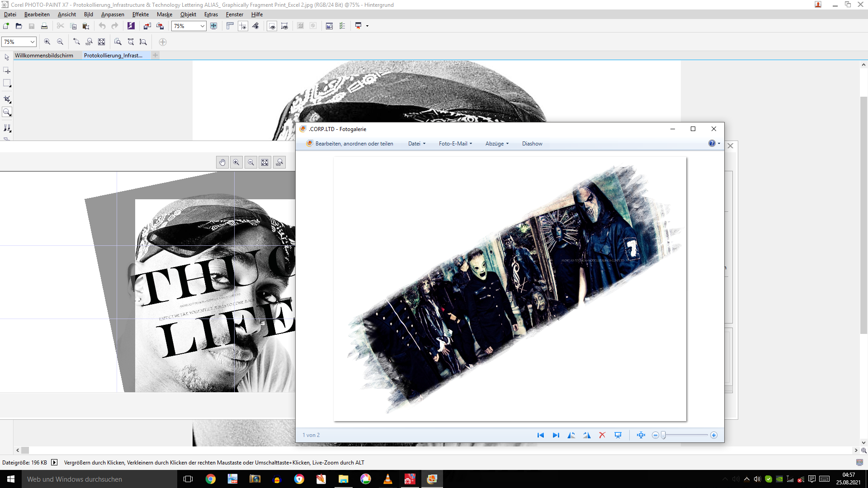Screen dimensions: 868x488
Task: Open the Fenster menu
Action: 235,14
